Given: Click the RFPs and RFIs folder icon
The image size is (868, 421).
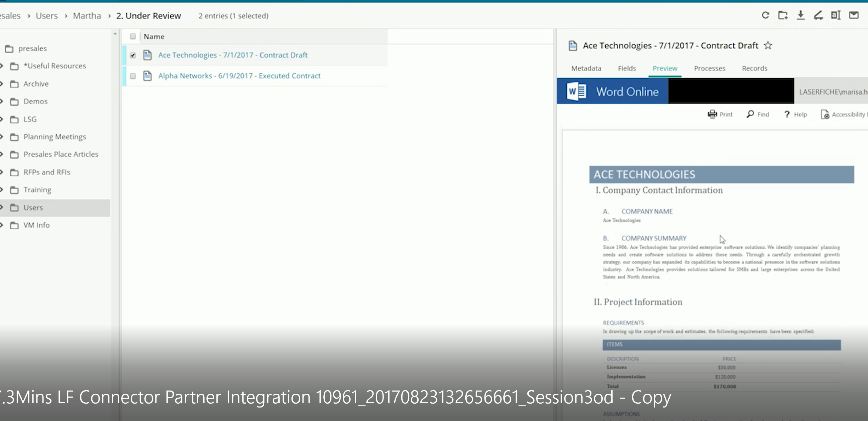Looking at the screenshot, I should pos(14,172).
